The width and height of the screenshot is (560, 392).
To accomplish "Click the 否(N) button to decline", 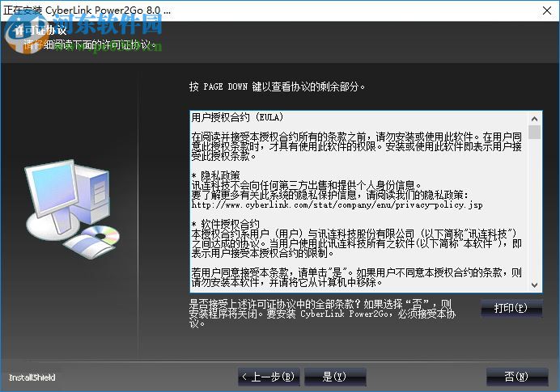I will [x=517, y=377].
